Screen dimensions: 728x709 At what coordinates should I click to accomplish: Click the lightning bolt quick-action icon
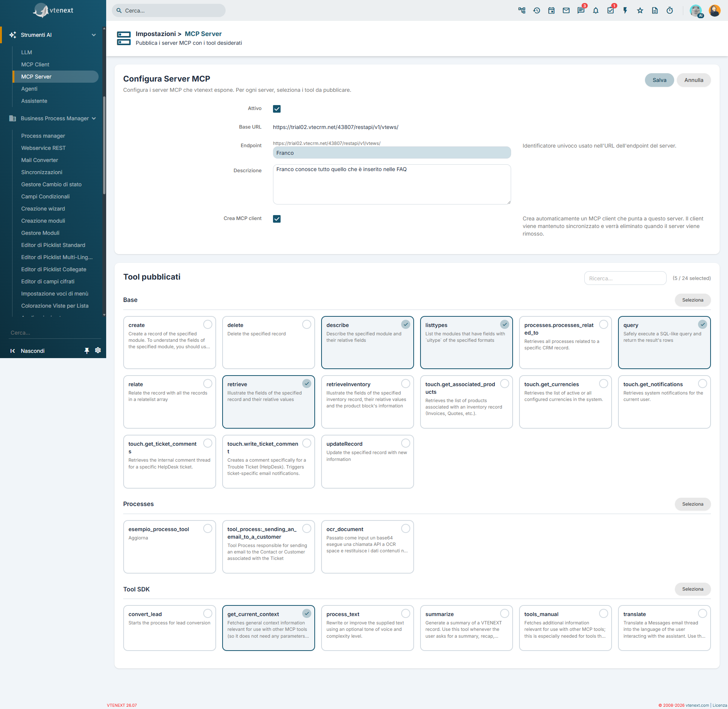point(625,11)
